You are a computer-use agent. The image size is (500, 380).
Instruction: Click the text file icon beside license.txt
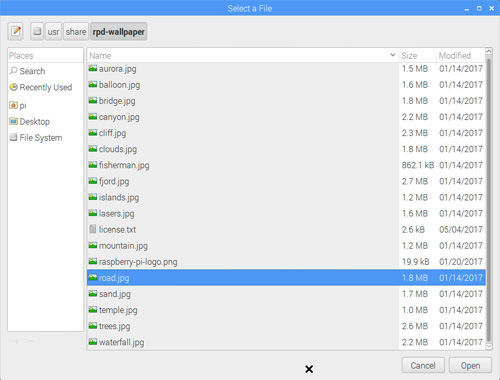pyautogui.click(x=93, y=229)
